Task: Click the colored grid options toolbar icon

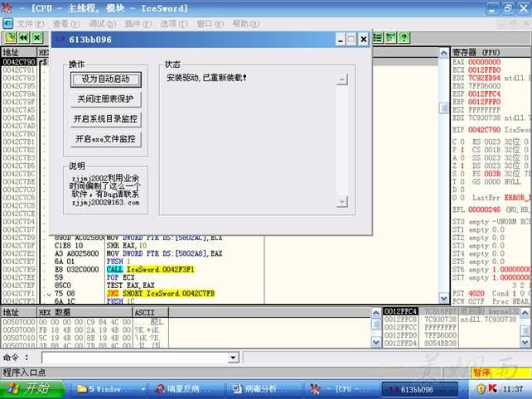Action: pyautogui.click(x=390, y=37)
